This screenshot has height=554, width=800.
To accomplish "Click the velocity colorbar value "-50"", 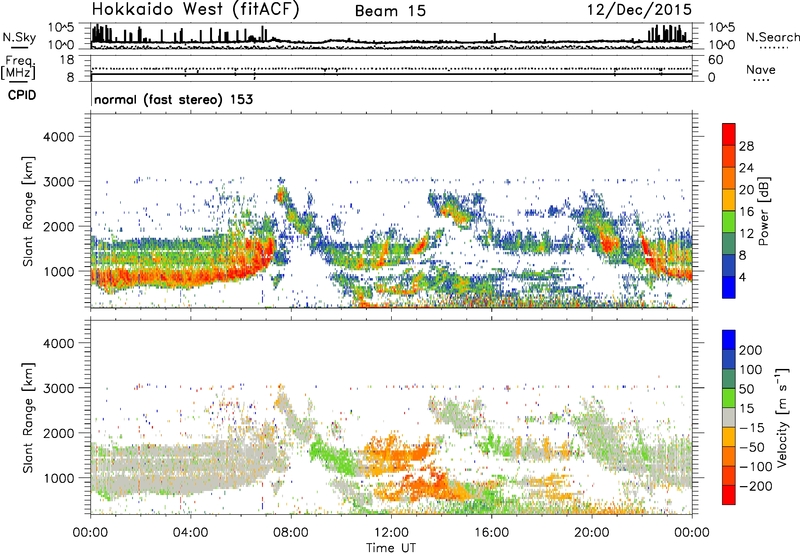I will 752,447.
